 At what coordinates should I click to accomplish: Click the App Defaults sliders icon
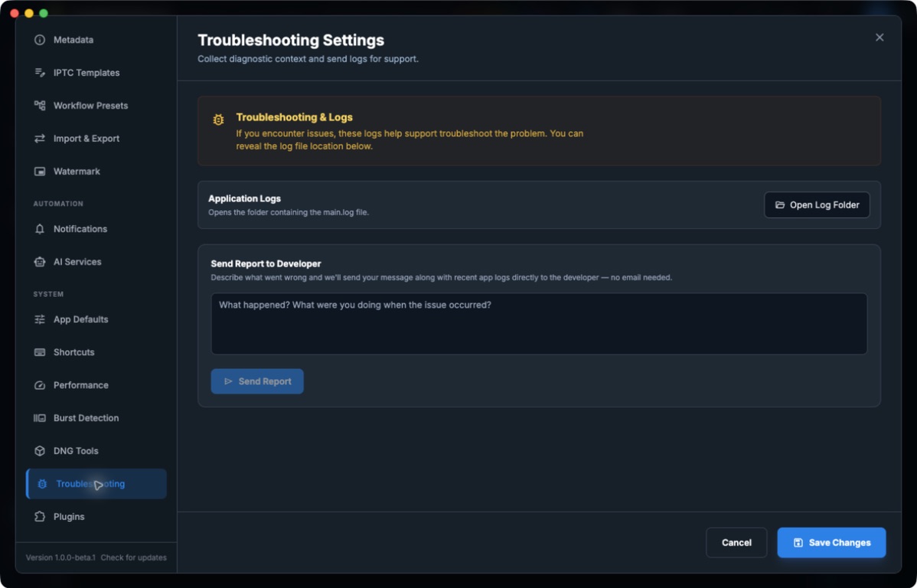tap(40, 319)
